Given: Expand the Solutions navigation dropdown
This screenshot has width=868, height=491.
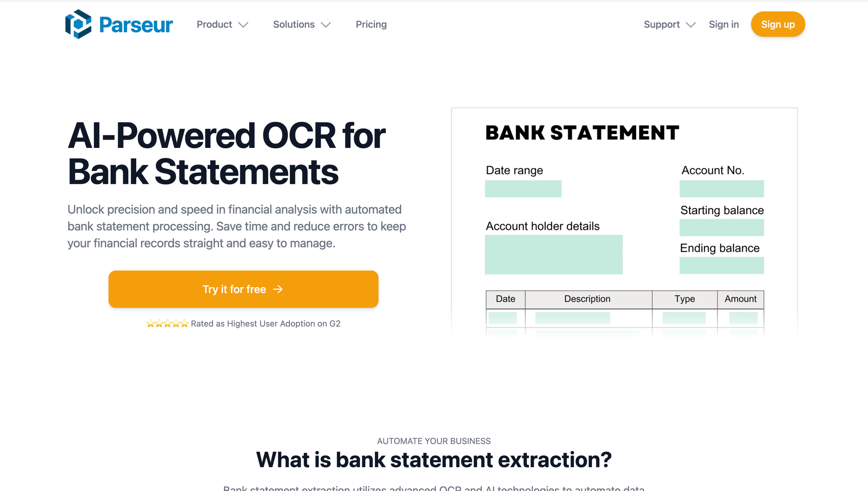Looking at the screenshot, I should pyautogui.click(x=293, y=24).
